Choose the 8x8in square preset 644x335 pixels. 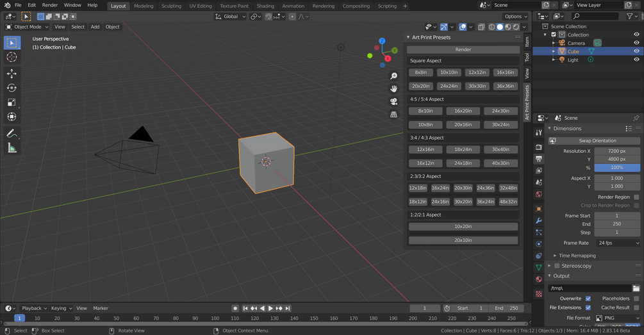pos(420,72)
